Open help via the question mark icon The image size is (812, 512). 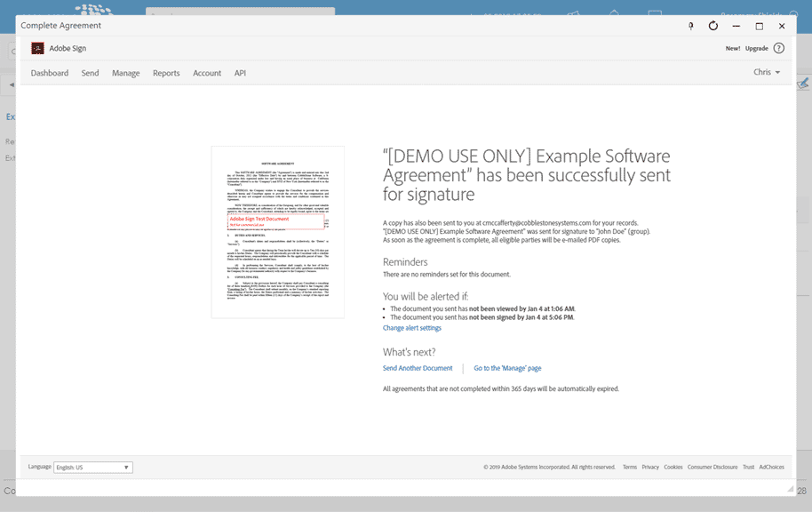779,47
